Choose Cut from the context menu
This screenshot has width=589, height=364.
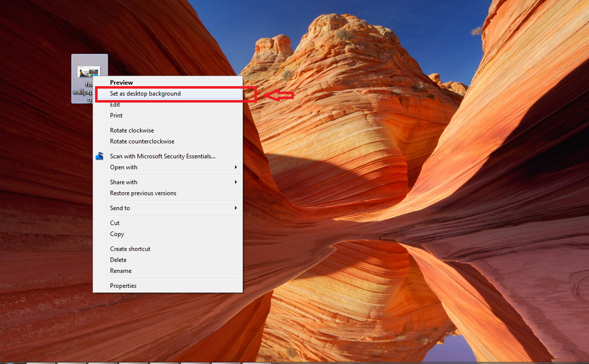point(115,223)
